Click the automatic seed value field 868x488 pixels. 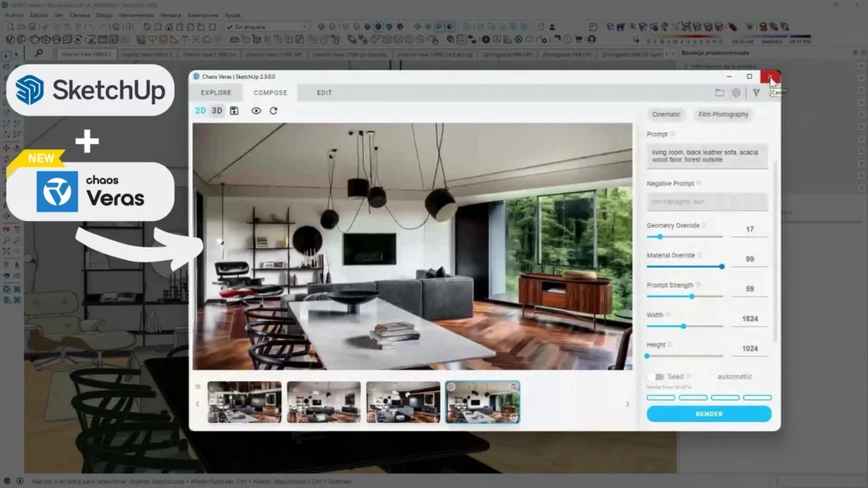click(735, 377)
